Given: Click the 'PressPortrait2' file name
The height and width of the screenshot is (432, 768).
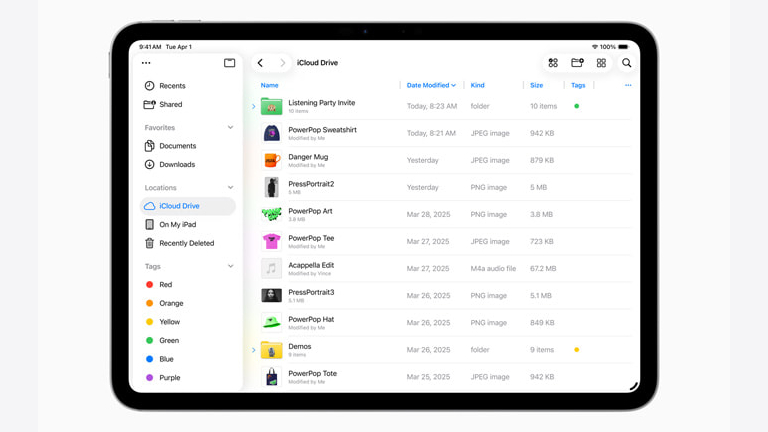Looking at the screenshot, I should 311,184.
